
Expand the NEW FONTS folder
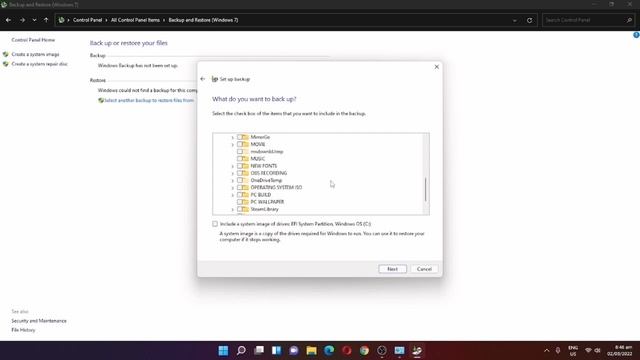point(233,166)
